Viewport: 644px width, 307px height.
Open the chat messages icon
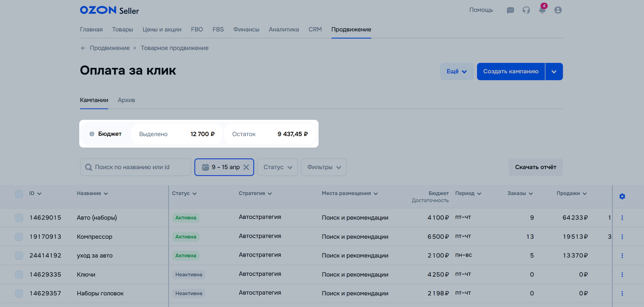tap(510, 10)
